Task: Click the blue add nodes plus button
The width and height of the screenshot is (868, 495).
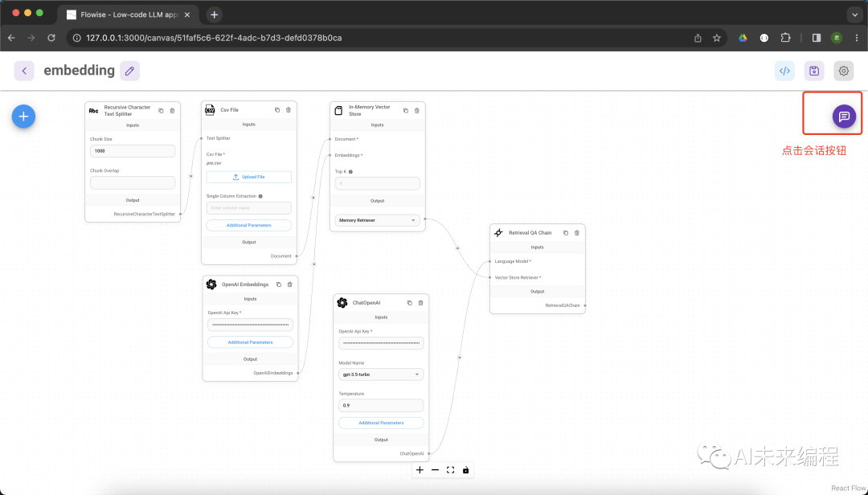Action: [24, 117]
